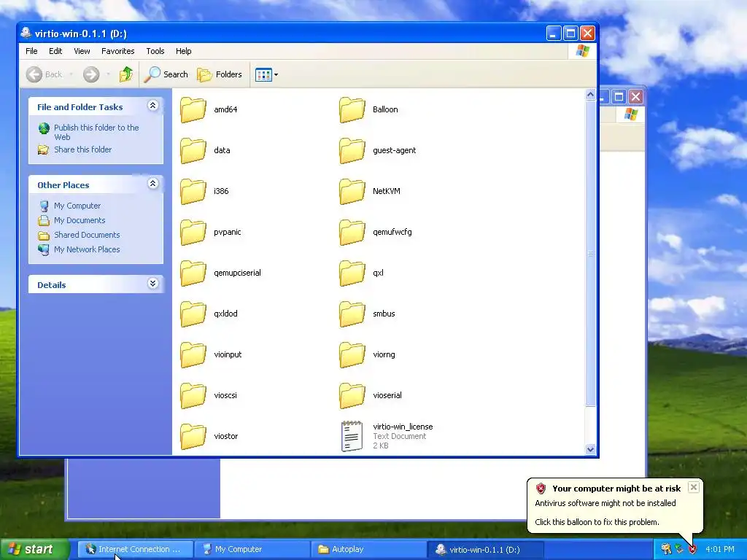Select the i386 folder icon
The width and height of the screenshot is (747, 560).
coord(193,192)
